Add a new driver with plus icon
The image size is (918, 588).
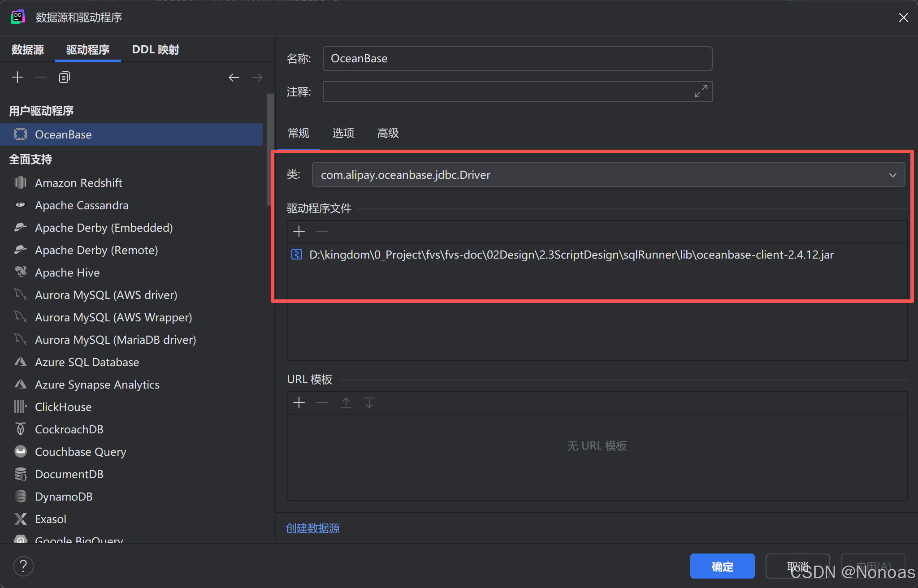pos(17,77)
